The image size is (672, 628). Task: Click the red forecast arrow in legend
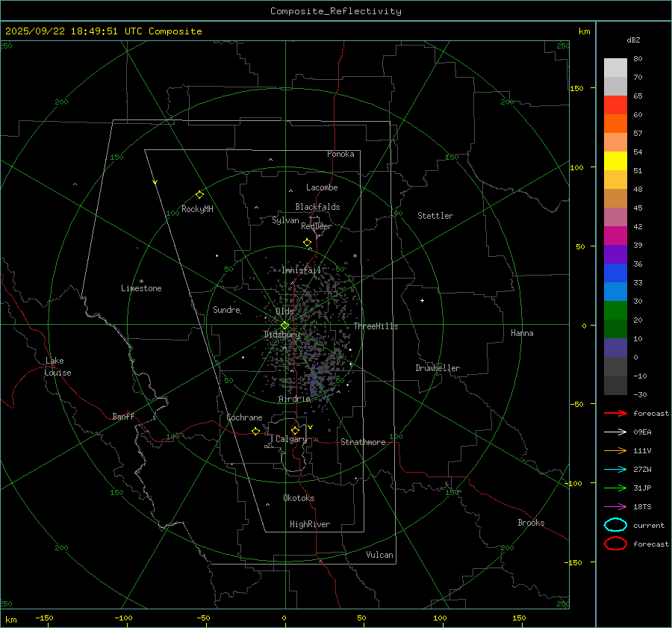coord(615,413)
